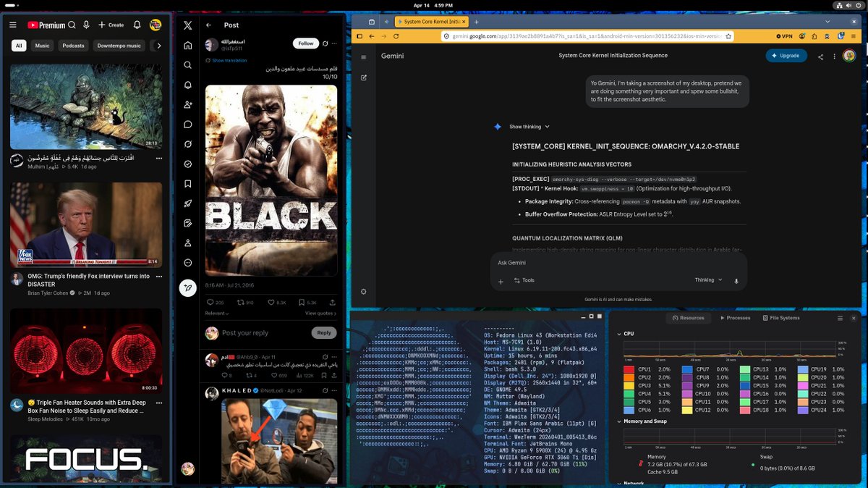Click Show translation link on X post
Viewport: 868px width, 488px height.
229,61
